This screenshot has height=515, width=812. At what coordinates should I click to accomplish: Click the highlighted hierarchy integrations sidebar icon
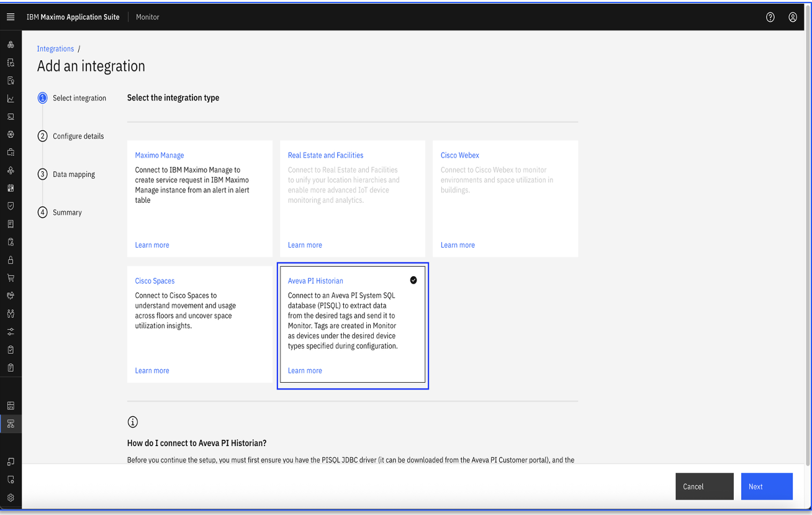[x=11, y=424]
